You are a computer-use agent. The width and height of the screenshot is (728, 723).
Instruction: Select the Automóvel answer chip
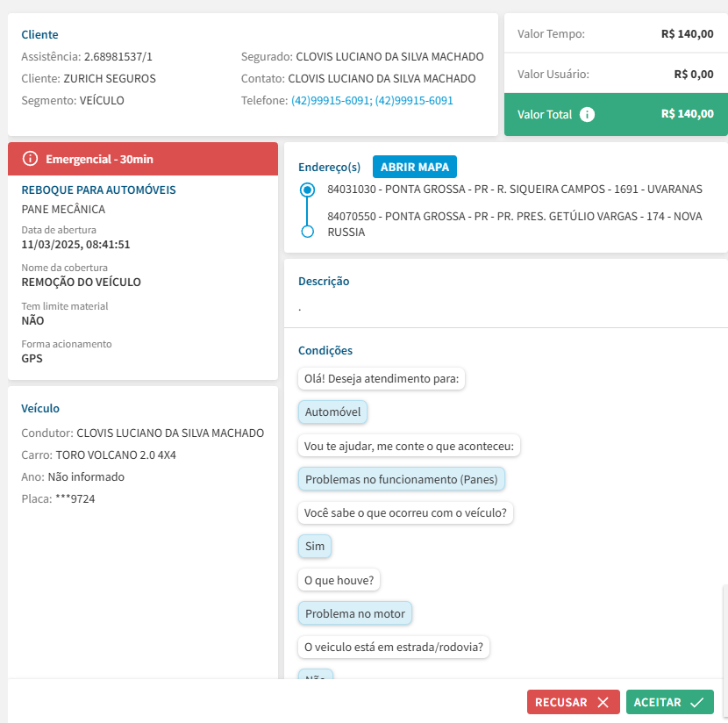332,412
